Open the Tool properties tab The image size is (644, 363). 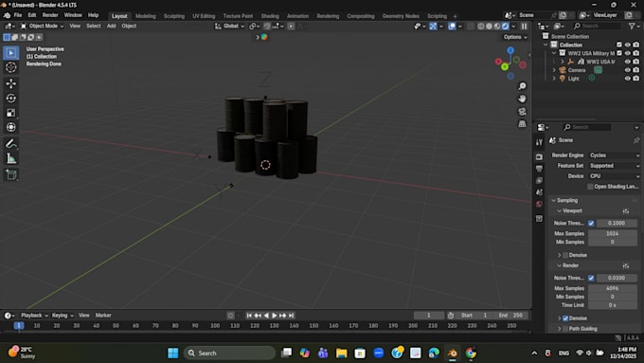click(539, 142)
